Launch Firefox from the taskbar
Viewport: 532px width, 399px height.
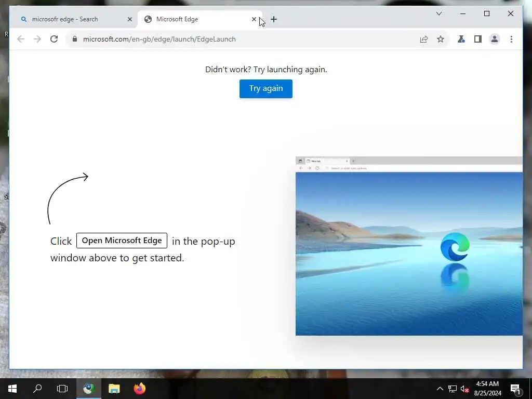pos(139,389)
